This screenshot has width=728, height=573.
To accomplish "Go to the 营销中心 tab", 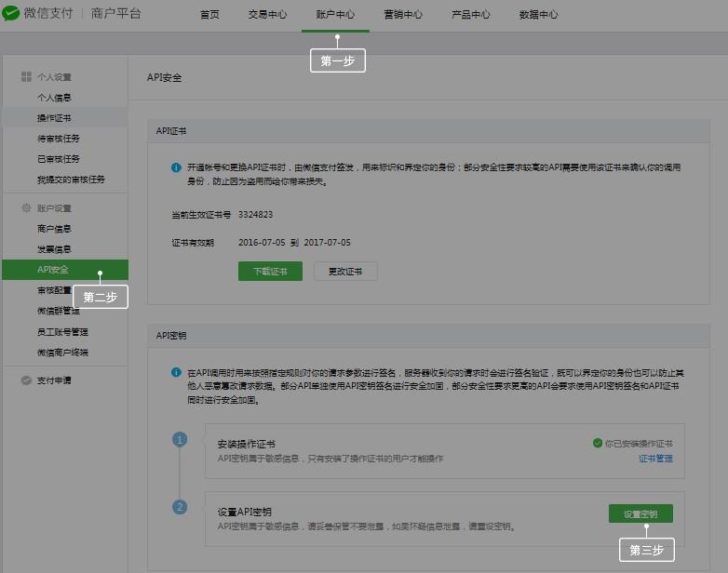I will coord(402,15).
